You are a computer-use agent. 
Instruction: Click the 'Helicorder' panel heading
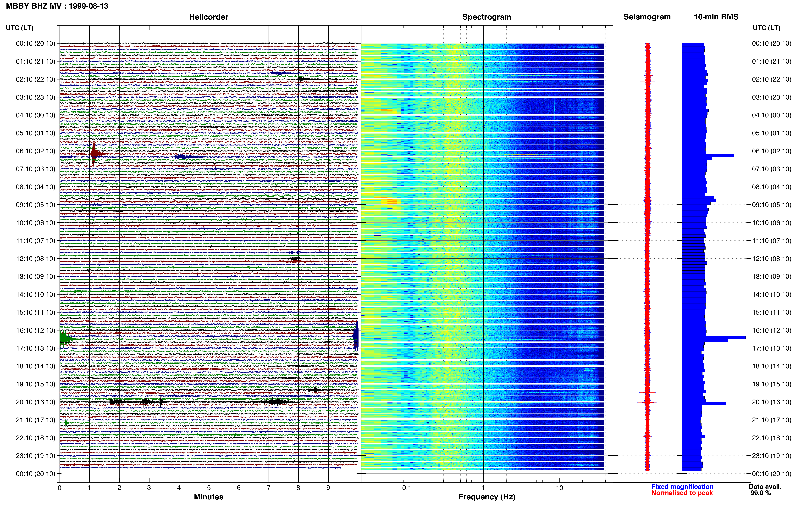click(209, 17)
